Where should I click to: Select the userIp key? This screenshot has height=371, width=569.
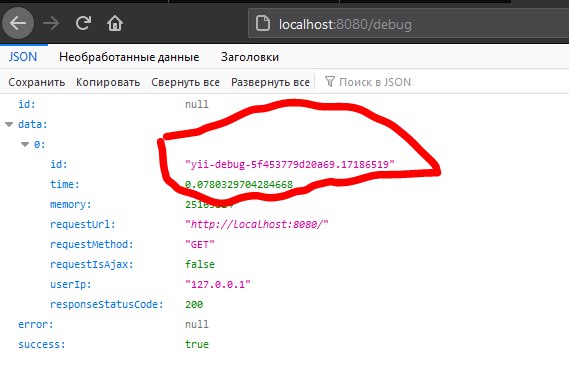pos(70,284)
